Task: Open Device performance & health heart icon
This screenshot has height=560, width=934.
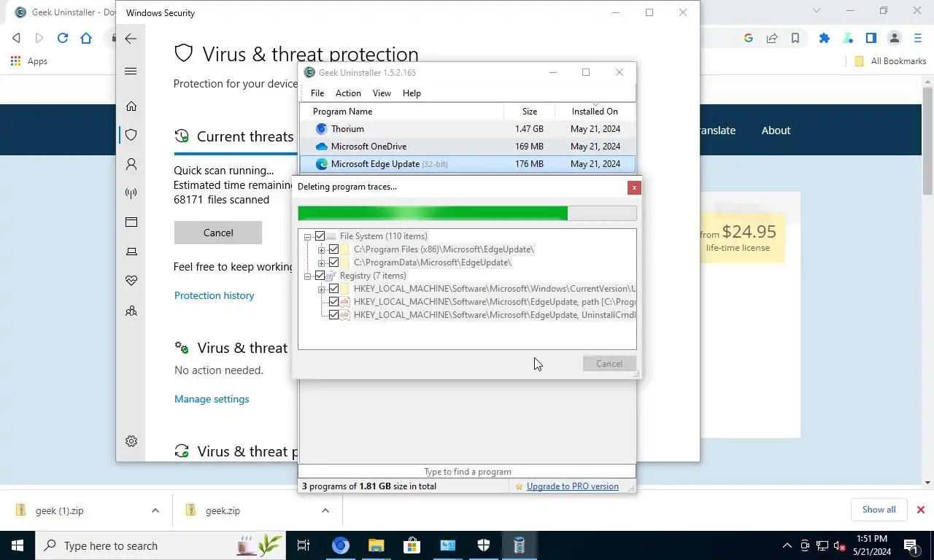Action: tap(131, 281)
